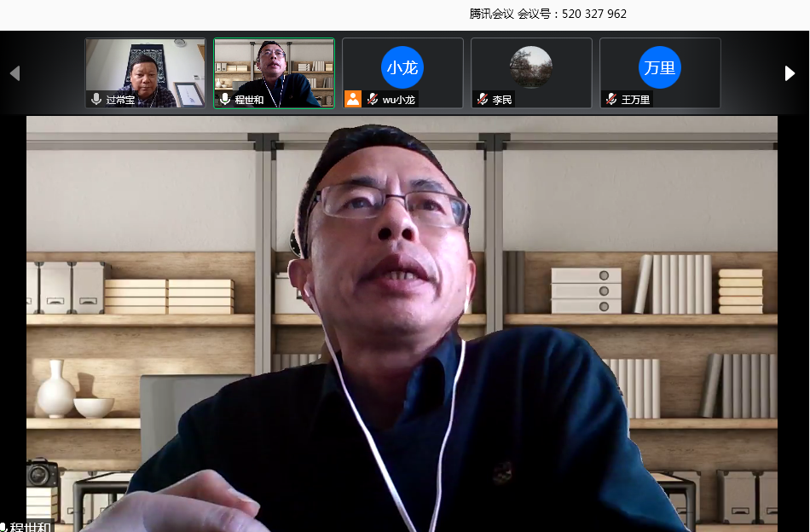Click the microphone icon beside 过常宝
This screenshot has width=810, height=532.
[x=97, y=100]
